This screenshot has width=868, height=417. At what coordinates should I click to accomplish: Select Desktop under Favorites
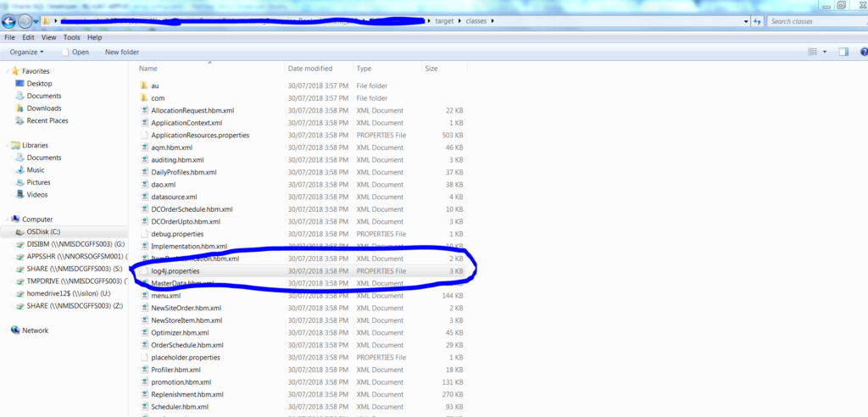click(39, 84)
